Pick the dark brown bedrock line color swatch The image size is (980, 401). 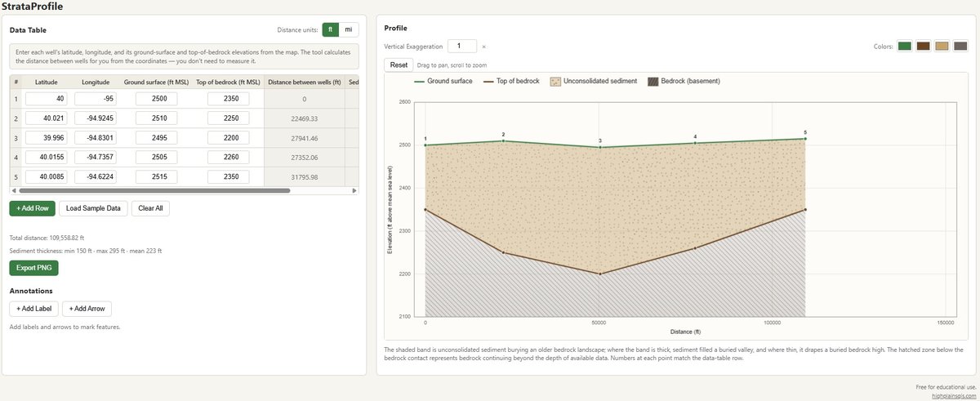pyautogui.click(x=924, y=46)
